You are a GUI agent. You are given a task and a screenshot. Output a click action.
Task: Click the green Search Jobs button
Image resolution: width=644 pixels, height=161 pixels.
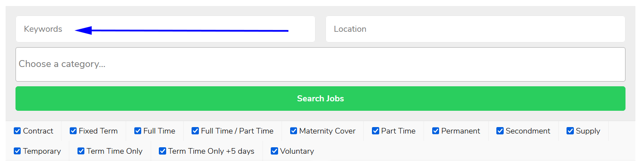point(320,99)
